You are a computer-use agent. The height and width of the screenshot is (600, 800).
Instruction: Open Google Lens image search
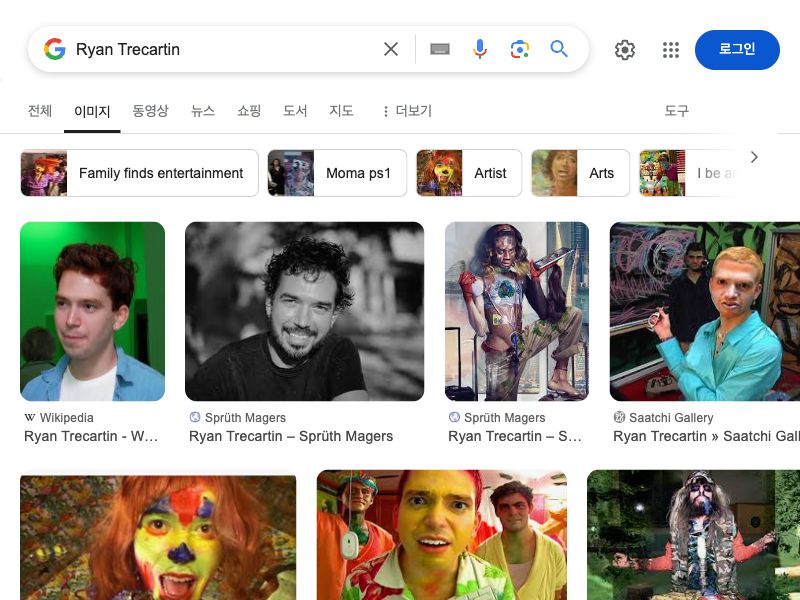click(x=519, y=49)
